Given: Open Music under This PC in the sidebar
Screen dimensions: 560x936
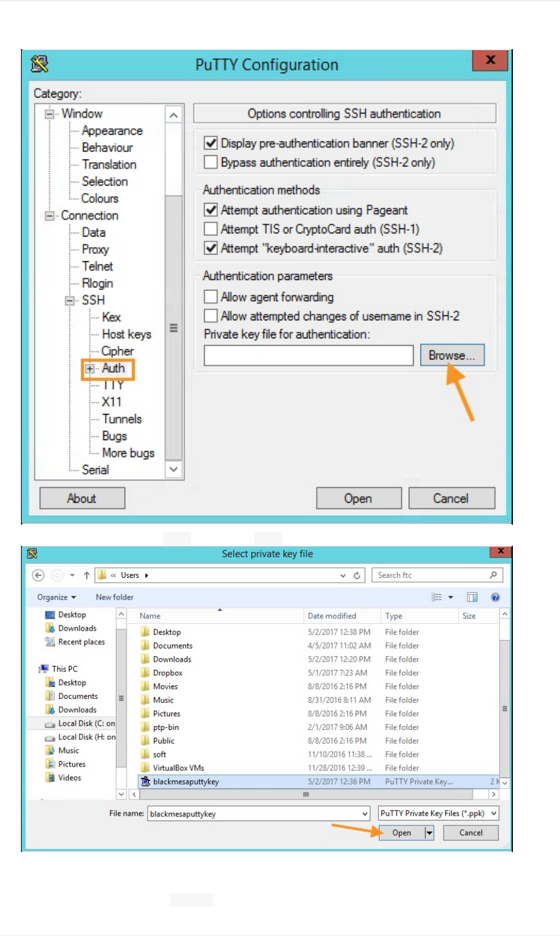Looking at the screenshot, I should 63,750.
